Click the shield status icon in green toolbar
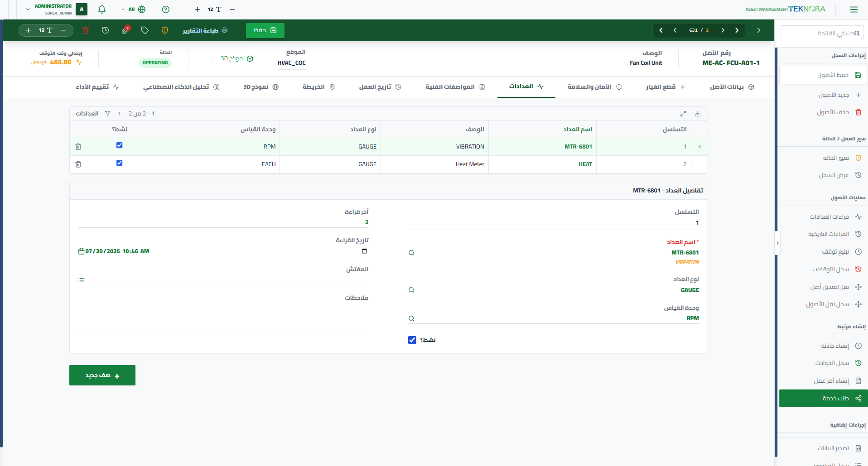 tap(165, 30)
